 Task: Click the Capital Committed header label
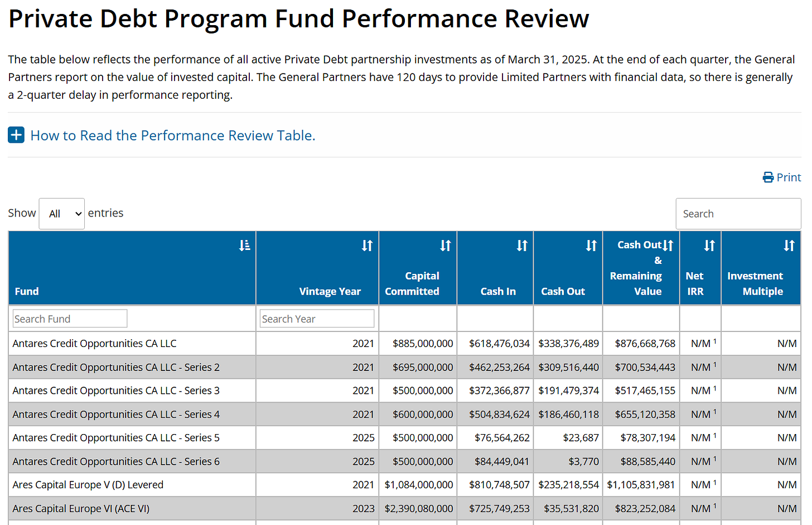[412, 283]
